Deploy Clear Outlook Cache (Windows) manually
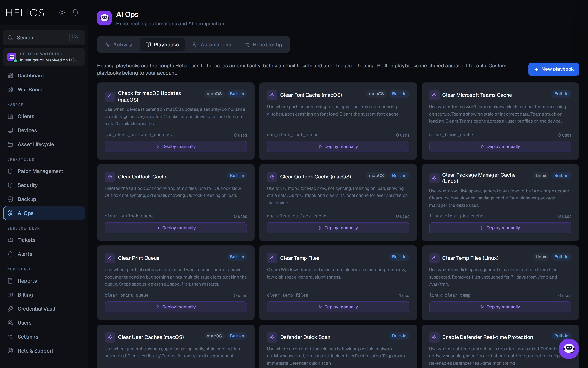 click(x=176, y=228)
